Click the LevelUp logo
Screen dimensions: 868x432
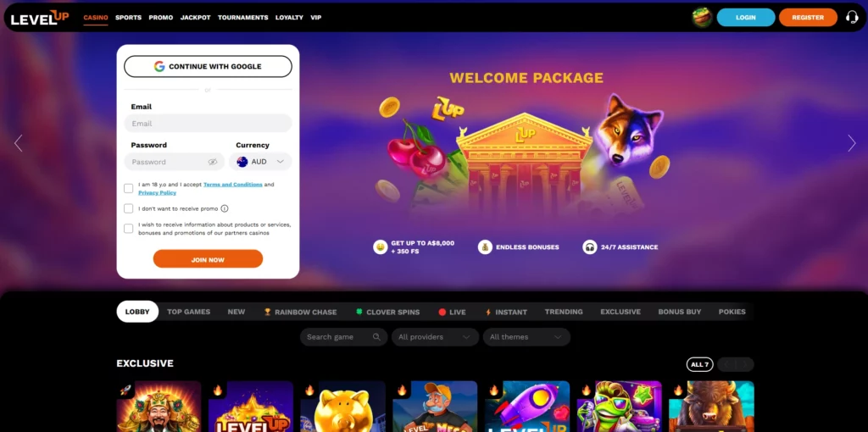click(40, 18)
